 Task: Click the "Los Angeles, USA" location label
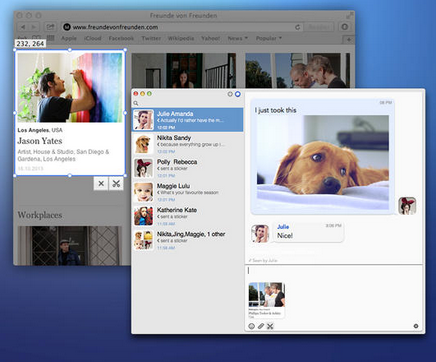40,130
